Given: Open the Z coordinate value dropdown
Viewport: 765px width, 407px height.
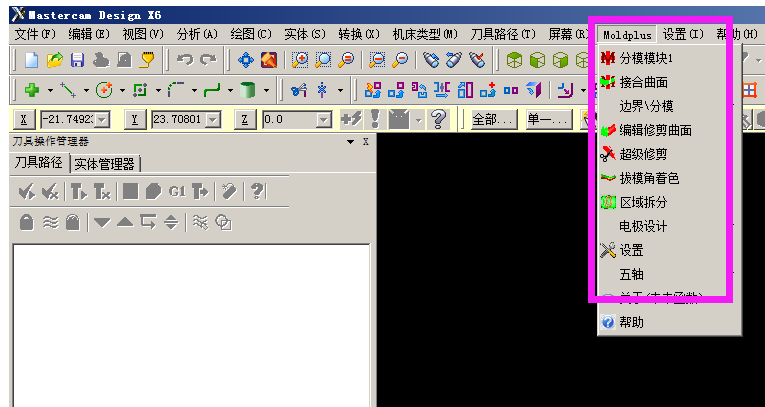Looking at the screenshot, I should pyautogui.click(x=324, y=119).
